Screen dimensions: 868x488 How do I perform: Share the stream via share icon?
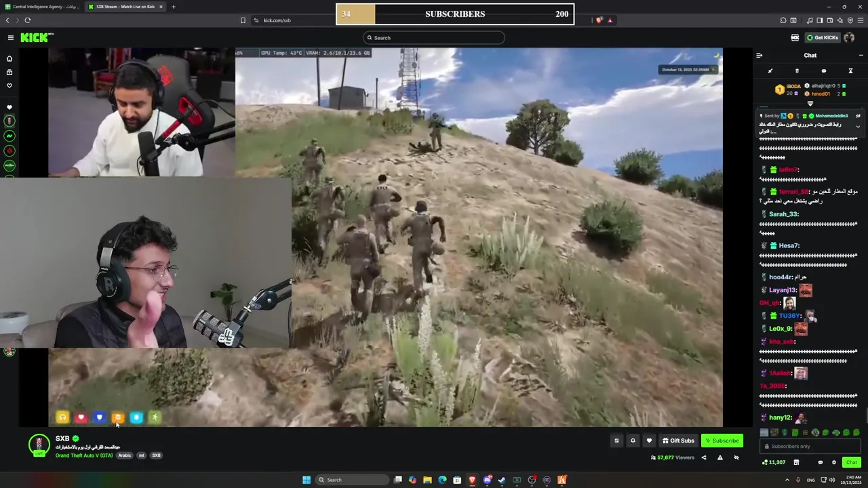click(x=703, y=457)
